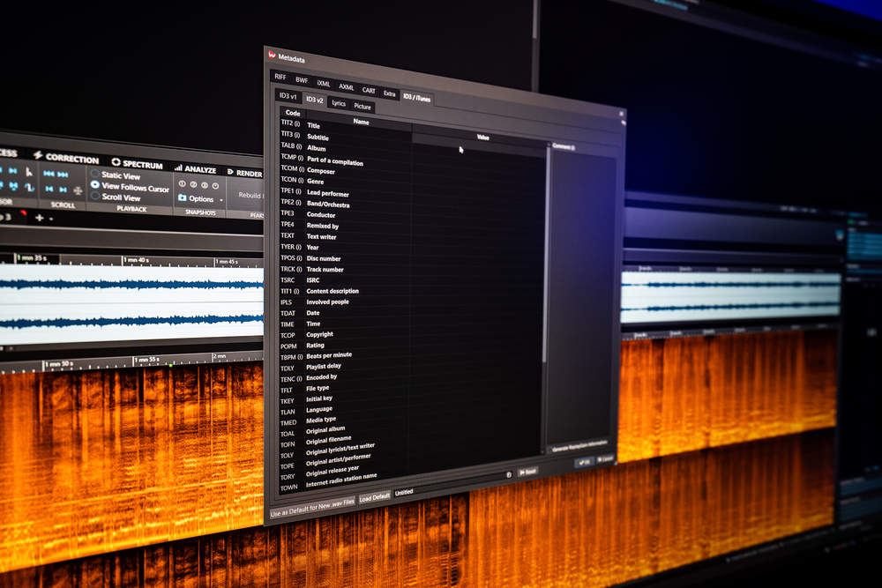
Task: Select View Follows Cursor option
Action: tap(95, 185)
